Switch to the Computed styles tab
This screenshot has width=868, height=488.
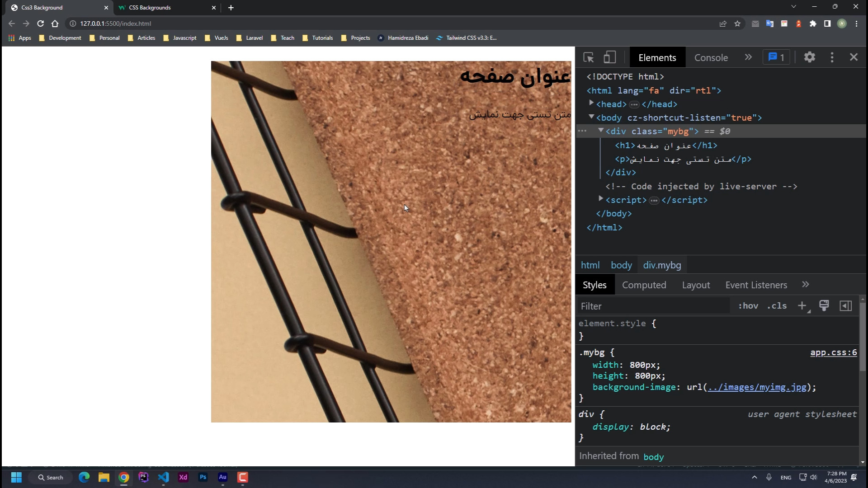tap(644, 285)
